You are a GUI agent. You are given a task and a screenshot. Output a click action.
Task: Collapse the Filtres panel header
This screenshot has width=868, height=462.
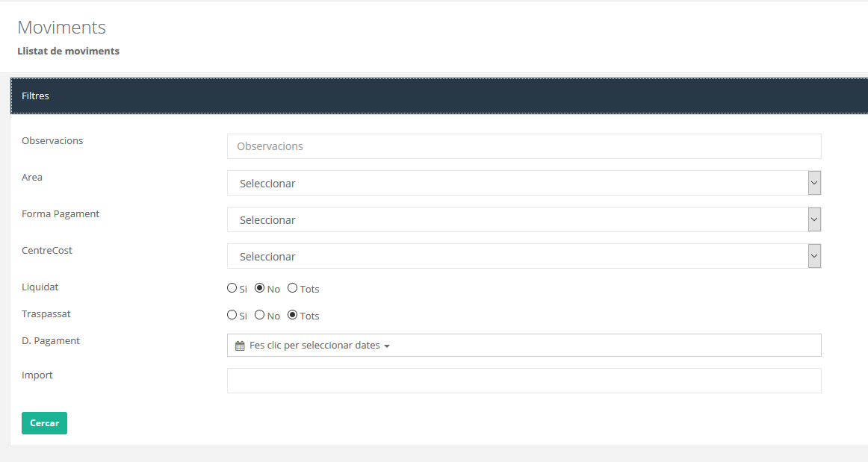point(439,96)
